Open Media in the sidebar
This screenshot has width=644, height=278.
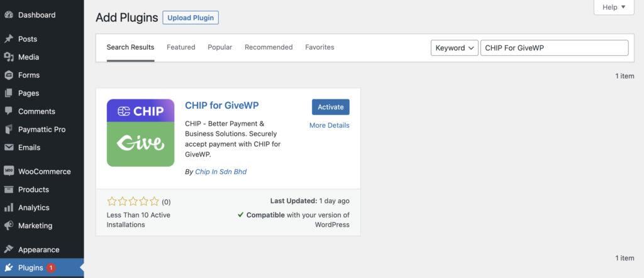(42, 57)
